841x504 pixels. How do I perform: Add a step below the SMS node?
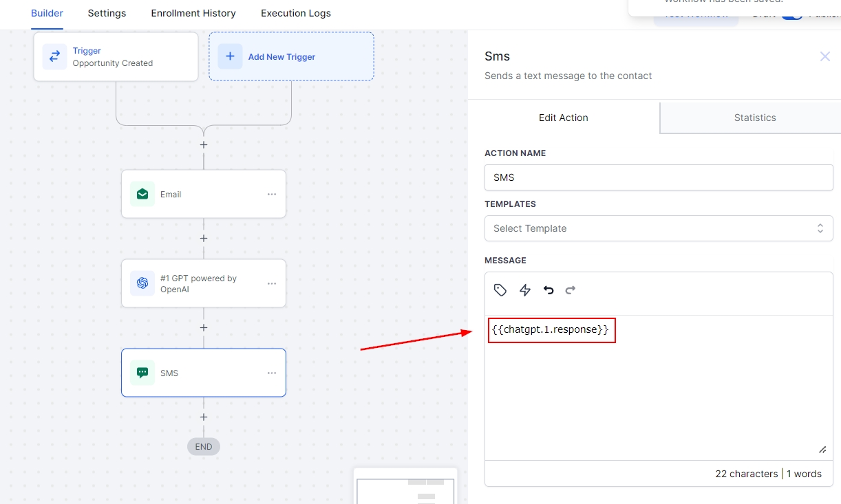pyautogui.click(x=204, y=417)
